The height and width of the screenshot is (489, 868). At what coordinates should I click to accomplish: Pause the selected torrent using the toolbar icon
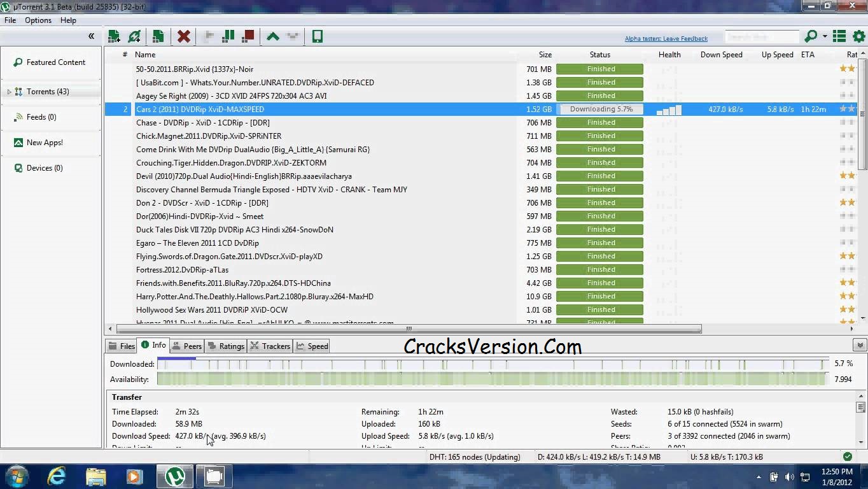[x=228, y=36]
